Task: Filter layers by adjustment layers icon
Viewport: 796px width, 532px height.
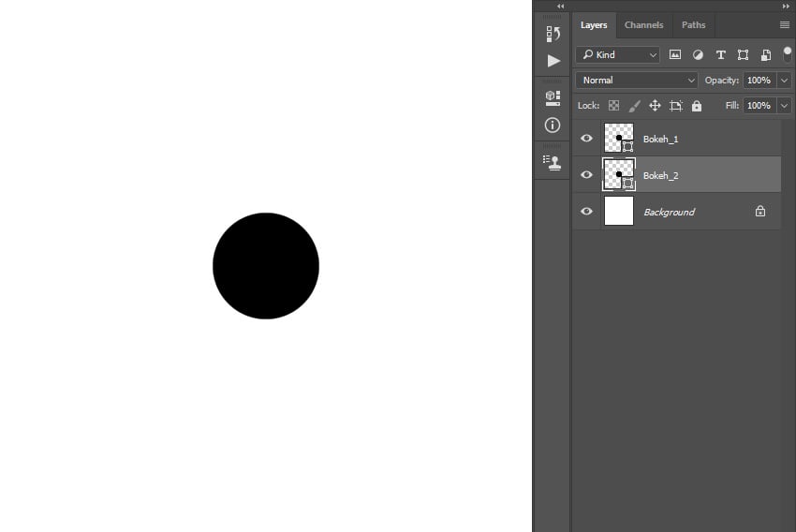Action: [x=698, y=55]
